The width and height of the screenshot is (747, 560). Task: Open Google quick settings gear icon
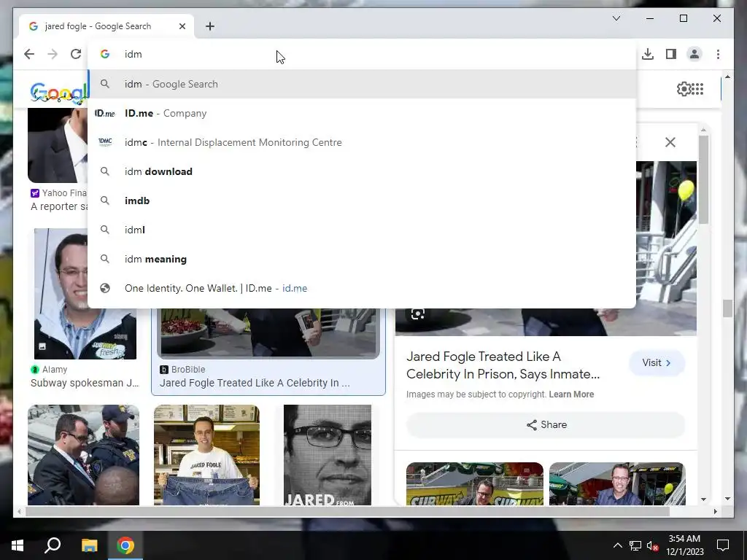(684, 89)
